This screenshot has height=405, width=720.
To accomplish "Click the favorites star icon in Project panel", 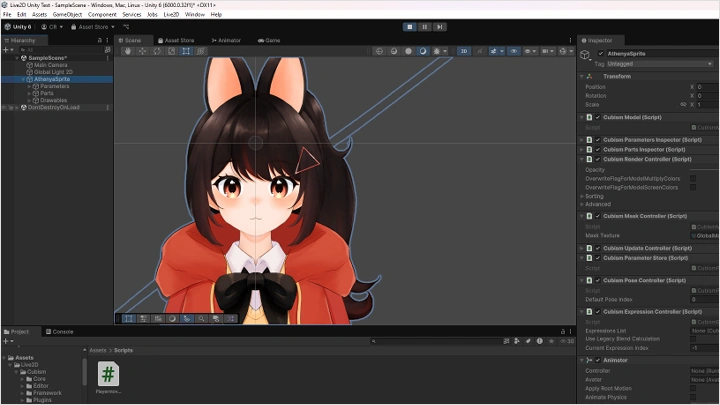I will pos(551,341).
